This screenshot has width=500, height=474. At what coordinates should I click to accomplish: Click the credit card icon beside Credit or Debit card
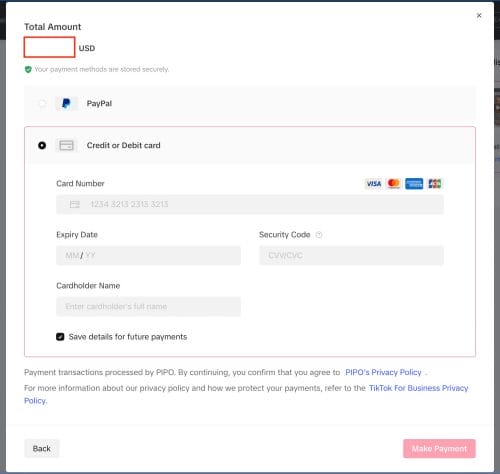coord(66,145)
